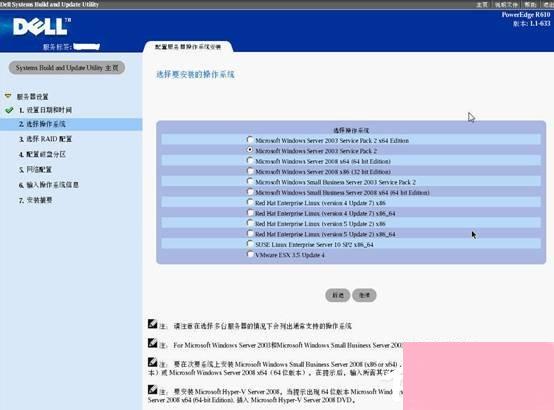Click the version text L1-633

click(x=532, y=24)
